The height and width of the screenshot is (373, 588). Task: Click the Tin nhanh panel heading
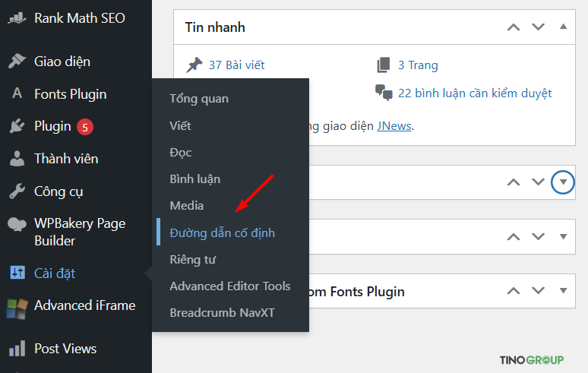tap(215, 27)
